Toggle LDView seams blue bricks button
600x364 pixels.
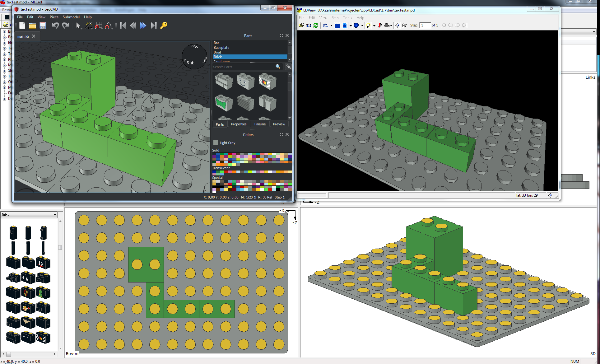coord(337,25)
